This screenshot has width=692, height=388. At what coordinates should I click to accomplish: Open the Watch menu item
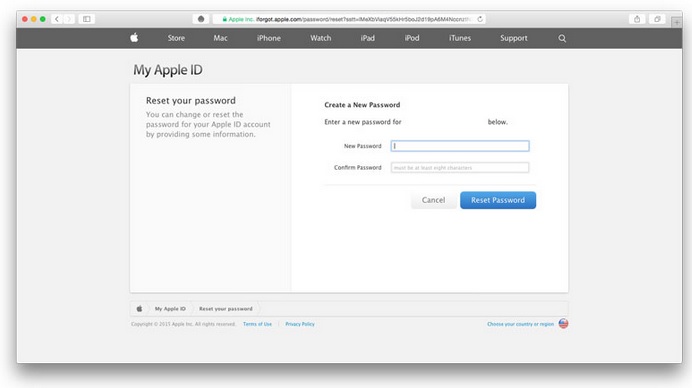320,38
